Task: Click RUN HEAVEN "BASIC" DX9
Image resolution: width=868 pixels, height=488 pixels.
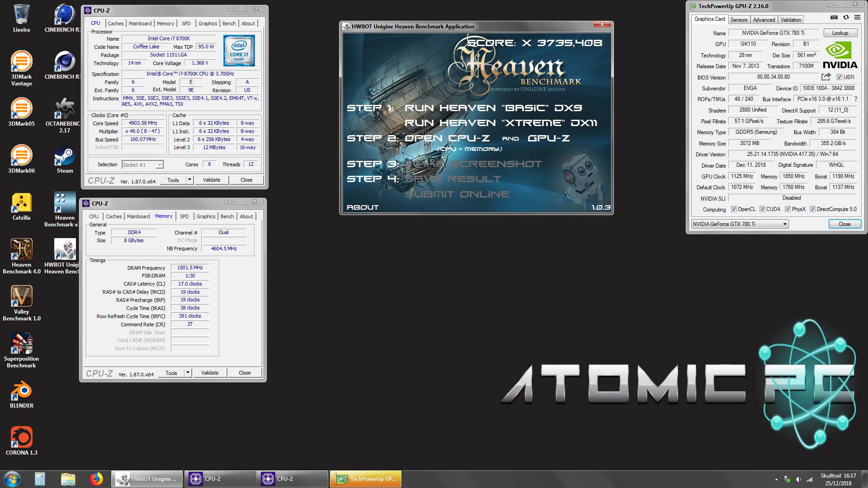Action: pyautogui.click(x=493, y=108)
